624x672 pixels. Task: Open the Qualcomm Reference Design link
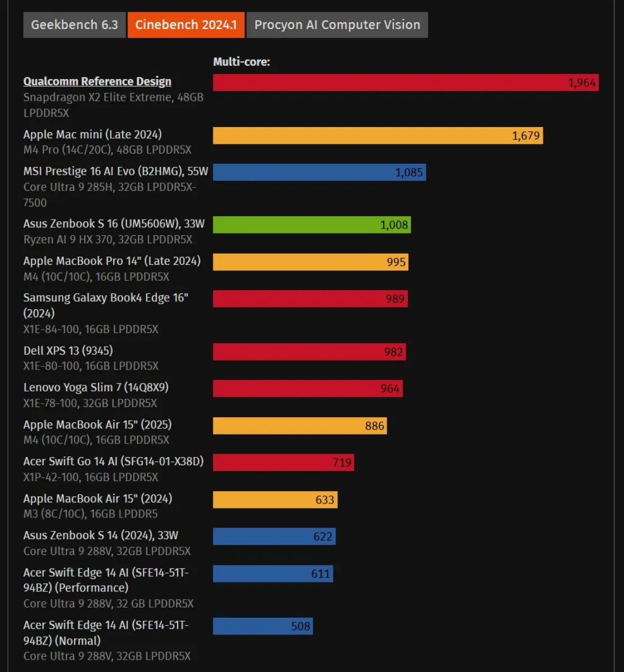(x=97, y=82)
